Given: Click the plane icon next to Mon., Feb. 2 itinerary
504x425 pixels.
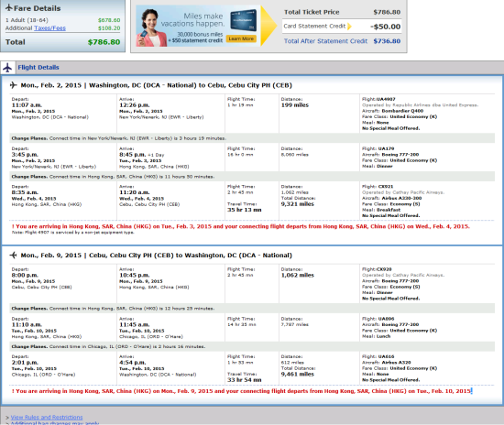Looking at the screenshot, I should click(14, 85).
